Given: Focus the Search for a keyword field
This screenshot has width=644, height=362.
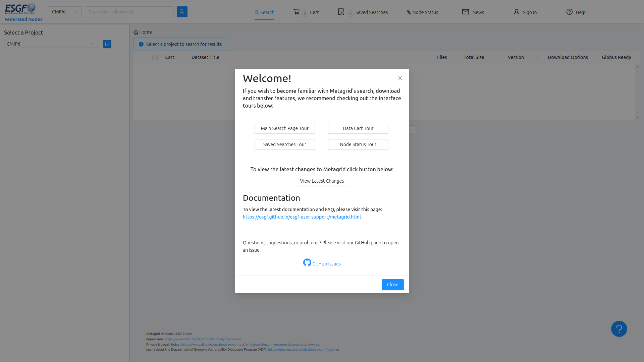Looking at the screenshot, I should [129, 12].
